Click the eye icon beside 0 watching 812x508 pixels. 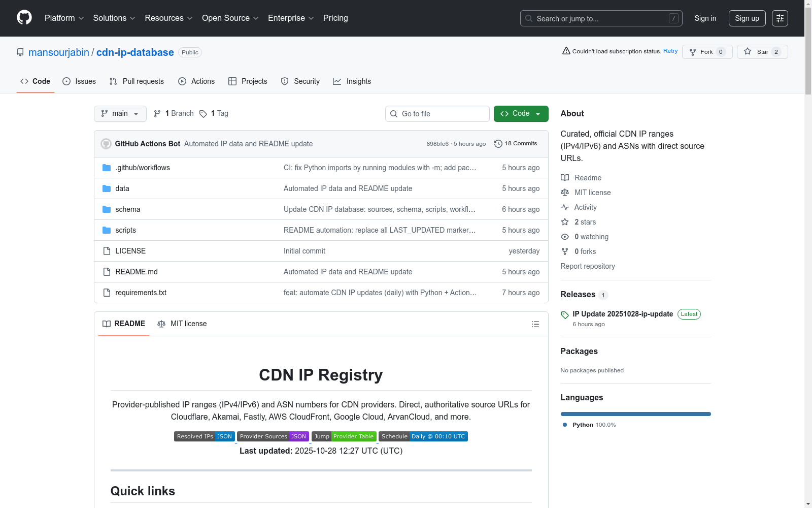(565, 237)
